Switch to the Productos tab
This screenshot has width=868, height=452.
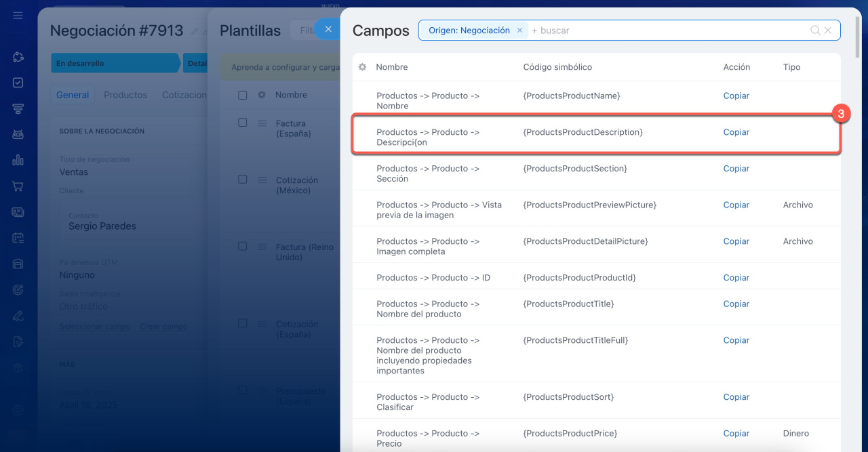point(125,95)
